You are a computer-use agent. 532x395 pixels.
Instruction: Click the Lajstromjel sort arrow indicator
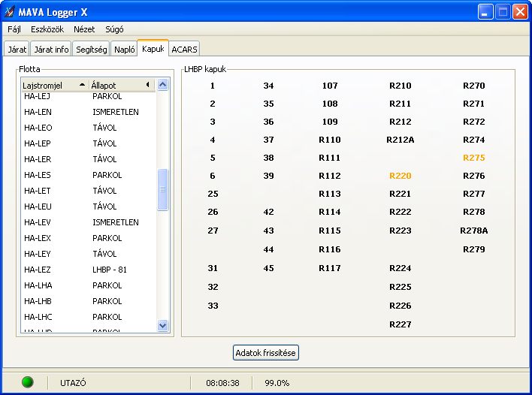[x=82, y=85]
